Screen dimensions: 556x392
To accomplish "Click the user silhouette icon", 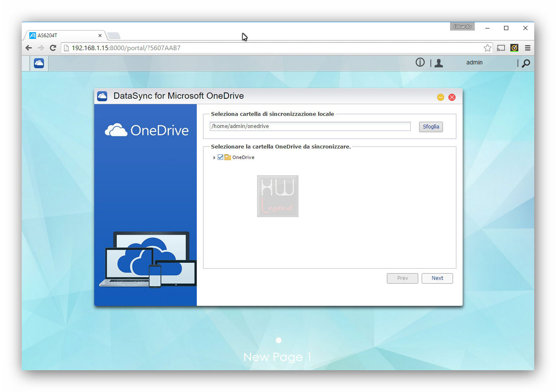I will (x=439, y=63).
